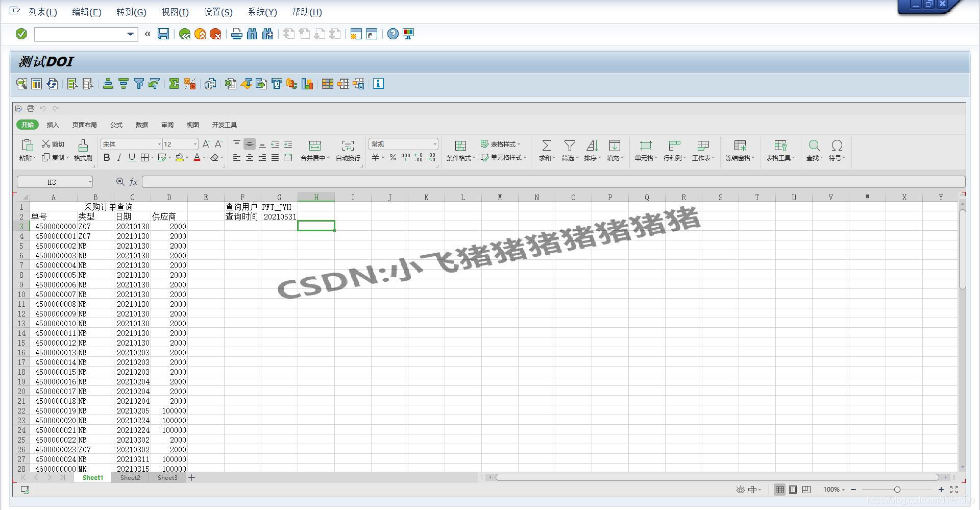Click the plus button to add sheet
Viewport: 980px width, 510px height.
(191, 478)
